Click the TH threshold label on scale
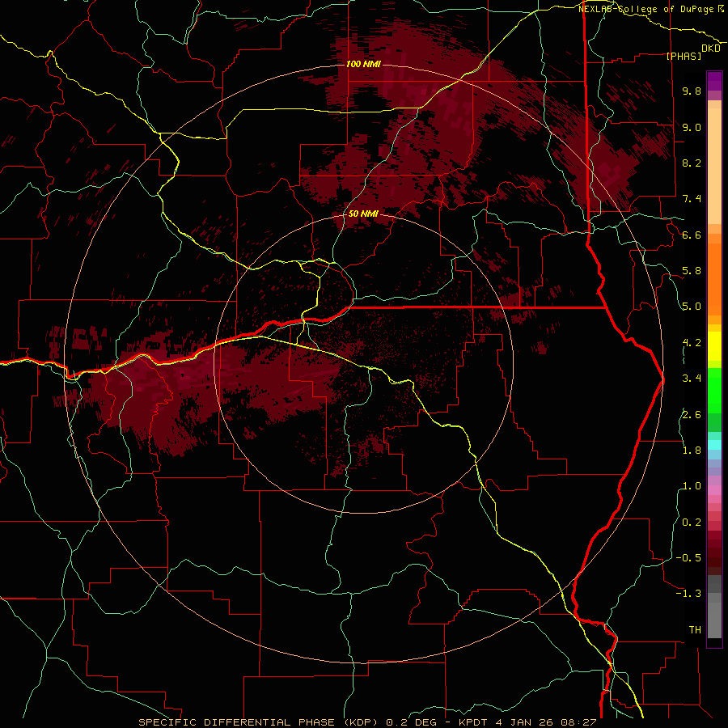This screenshot has height=728, width=728. coord(695,630)
